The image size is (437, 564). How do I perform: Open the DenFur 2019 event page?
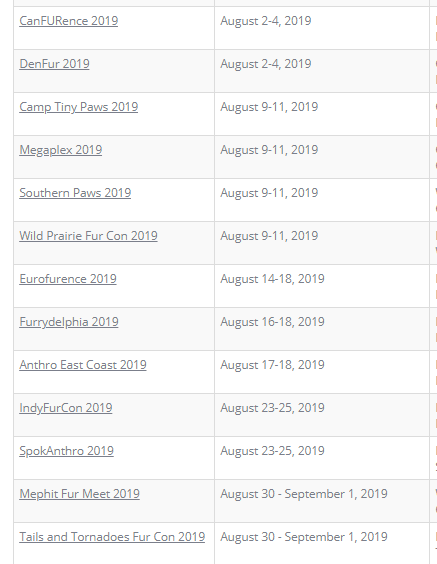[54, 64]
